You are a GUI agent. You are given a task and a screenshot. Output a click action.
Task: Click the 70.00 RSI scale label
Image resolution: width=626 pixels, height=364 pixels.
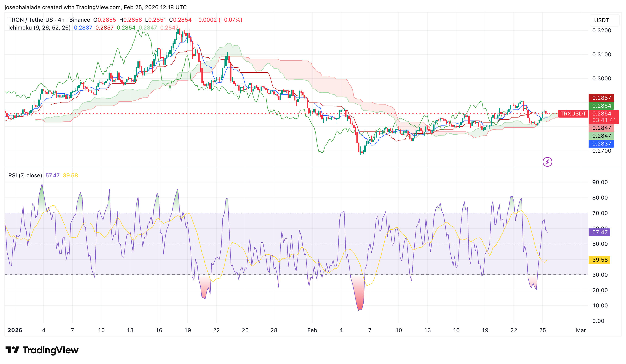coord(600,213)
